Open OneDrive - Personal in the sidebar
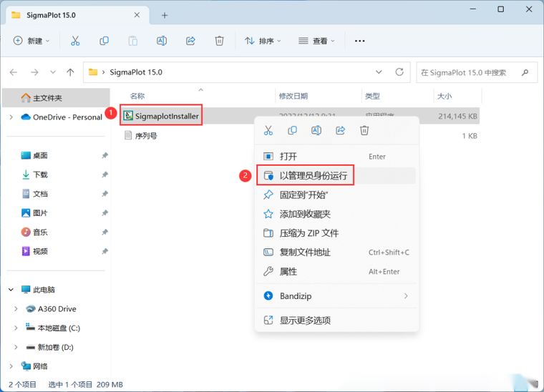Screen dimensions: 544x392 pos(62,117)
